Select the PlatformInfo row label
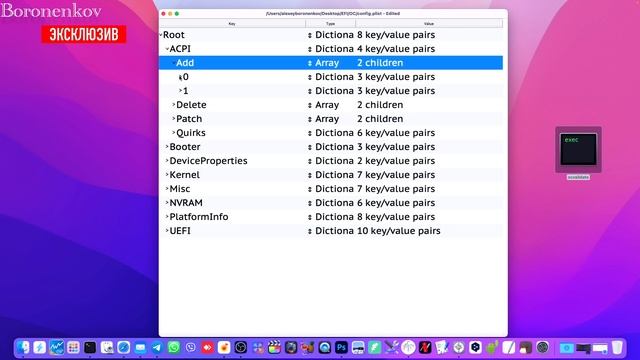Screen dimensions: 640x360 (x=199, y=217)
